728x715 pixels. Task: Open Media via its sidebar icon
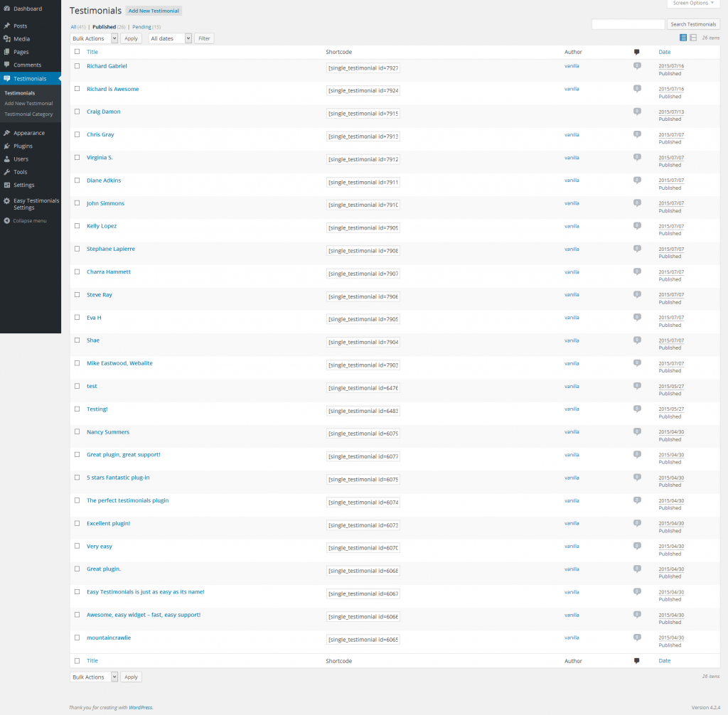(6, 39)
